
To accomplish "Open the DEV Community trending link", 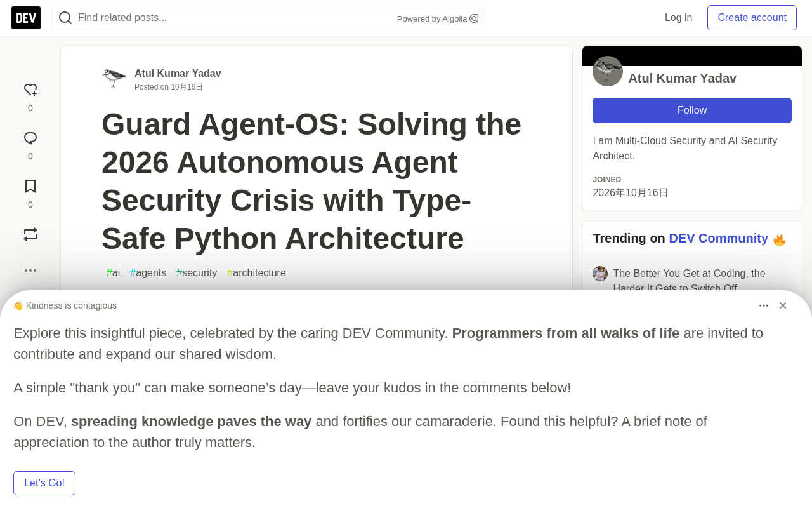I will coord(719,238).
